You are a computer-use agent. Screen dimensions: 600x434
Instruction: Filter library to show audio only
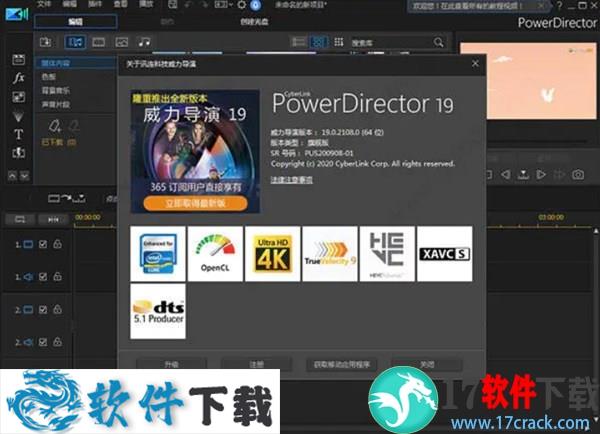click(144, 42)
